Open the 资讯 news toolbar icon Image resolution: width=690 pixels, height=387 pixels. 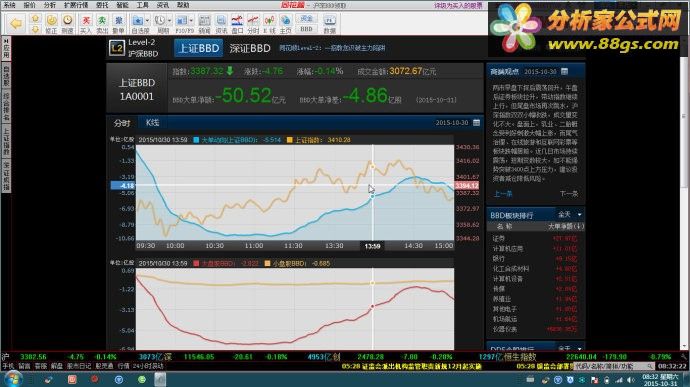[x=221, y=24]
